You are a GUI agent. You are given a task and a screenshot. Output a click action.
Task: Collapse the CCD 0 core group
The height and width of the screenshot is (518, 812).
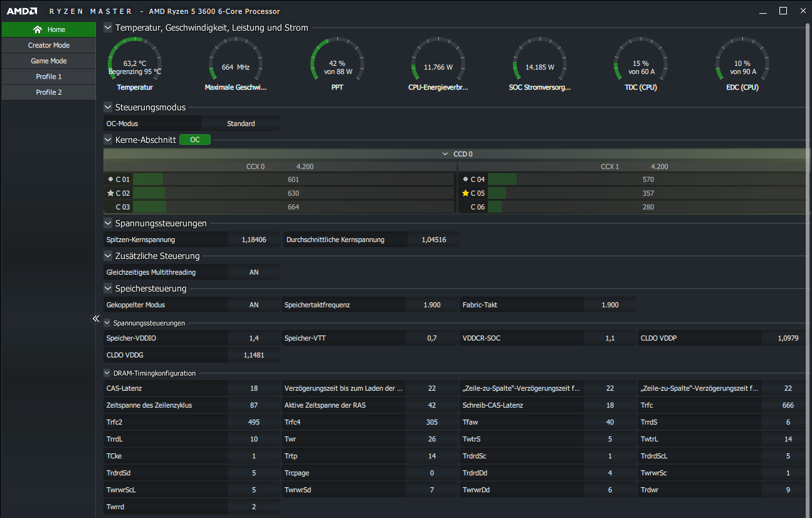446,154
